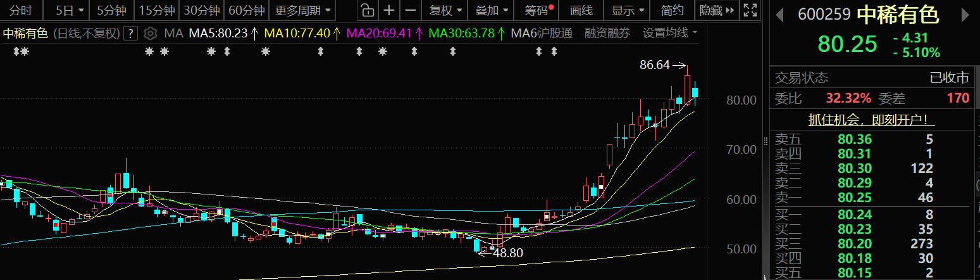Click the 抓住机会，即刻开户 link
980x280 pixels.
(x=871, y=120)
